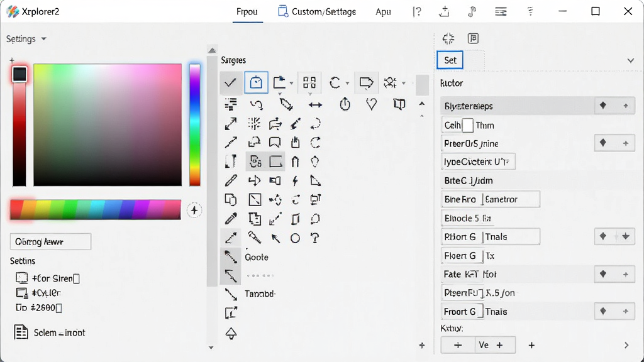Image resolution: width=644 pixels, height=362 pixels.
Task: Open the gear-cross tool dropdown arrow
Action: click(x=403, y=84)
